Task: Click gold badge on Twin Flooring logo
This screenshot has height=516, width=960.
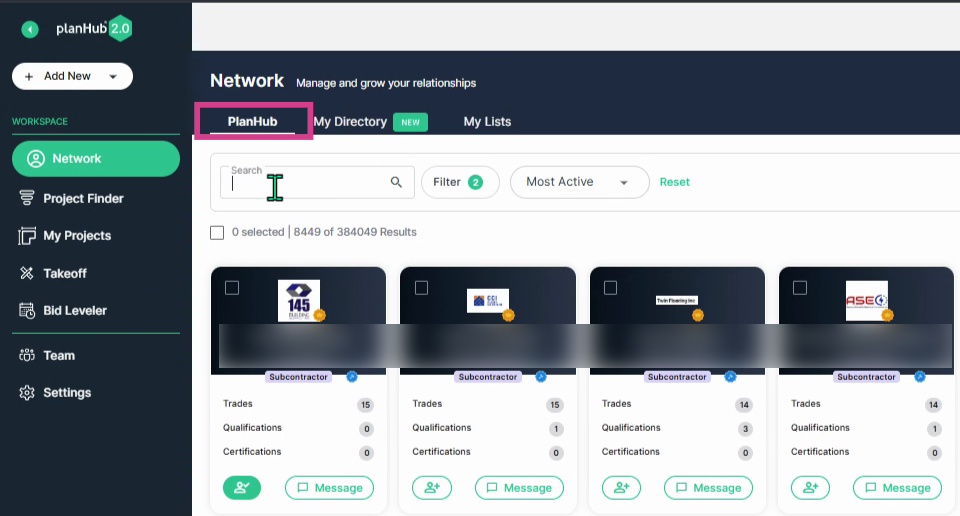Action: pyautogui.click(x=697, y=315)
